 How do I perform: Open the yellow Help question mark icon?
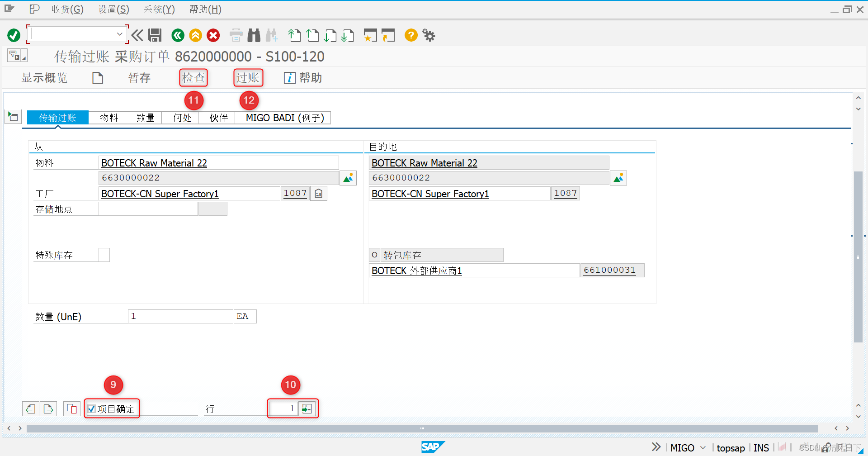tap(411, 35)
